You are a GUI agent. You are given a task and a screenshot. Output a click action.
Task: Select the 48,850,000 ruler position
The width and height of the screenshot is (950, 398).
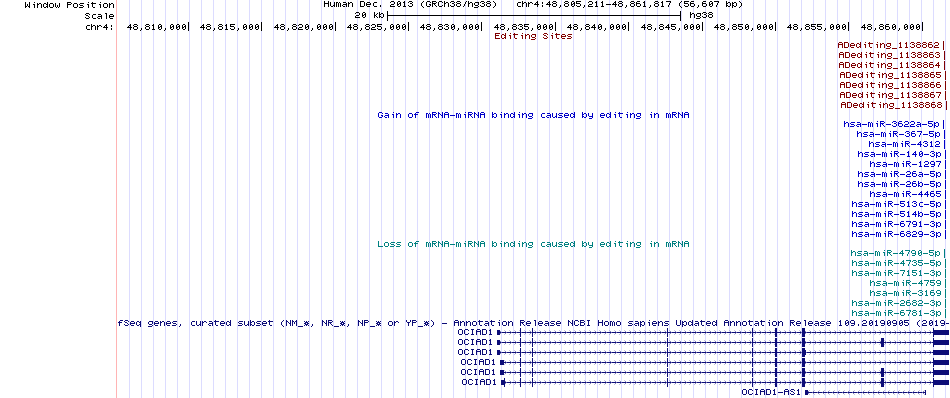click(744, 27)
